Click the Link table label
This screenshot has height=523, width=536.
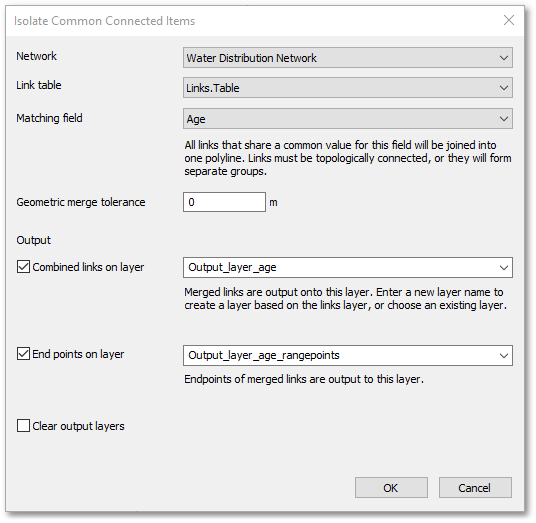coord(39,85)
